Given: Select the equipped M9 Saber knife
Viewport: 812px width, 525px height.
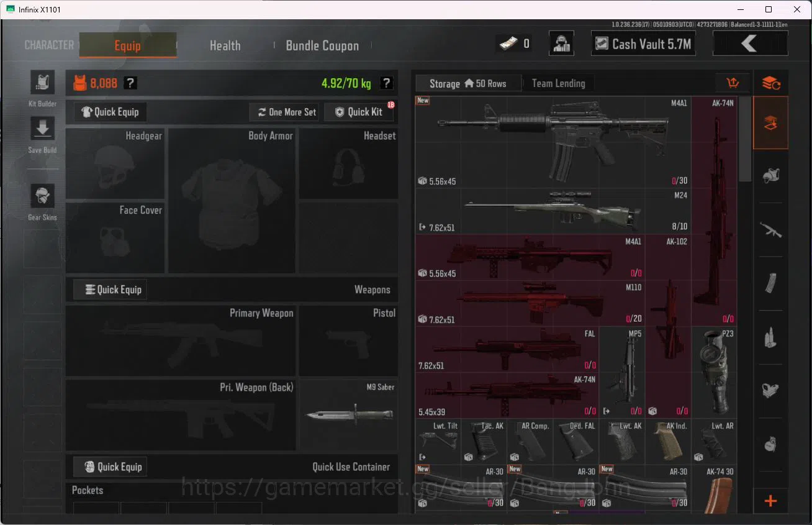Looking at the screenshot, I should point(348,414).
